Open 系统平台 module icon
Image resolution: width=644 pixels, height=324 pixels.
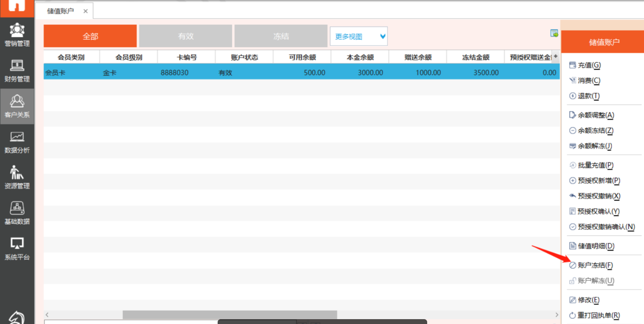point(17,248)
